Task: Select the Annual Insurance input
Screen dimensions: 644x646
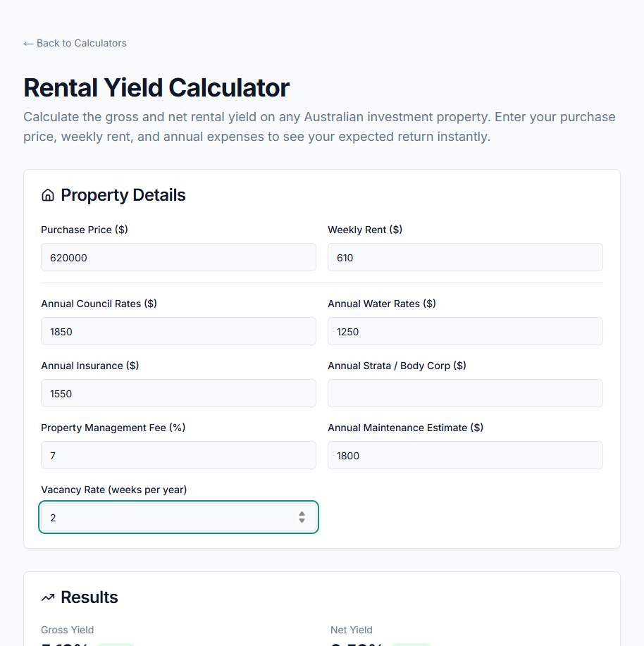Action: [x=178, y=393]
